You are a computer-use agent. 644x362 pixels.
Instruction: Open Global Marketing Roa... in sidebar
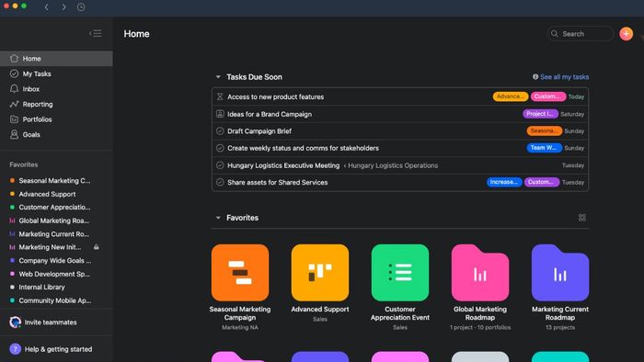(53, 221)
